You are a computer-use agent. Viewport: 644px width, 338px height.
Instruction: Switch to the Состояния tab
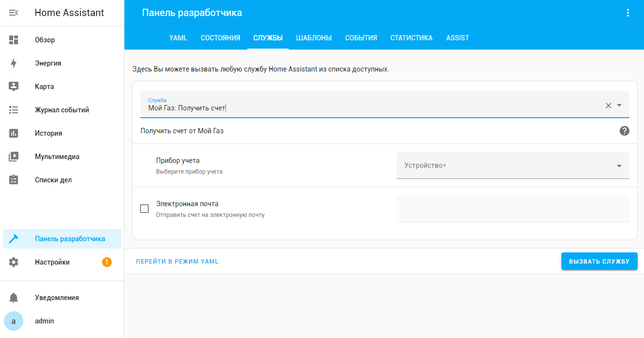(x=221, y=38)
